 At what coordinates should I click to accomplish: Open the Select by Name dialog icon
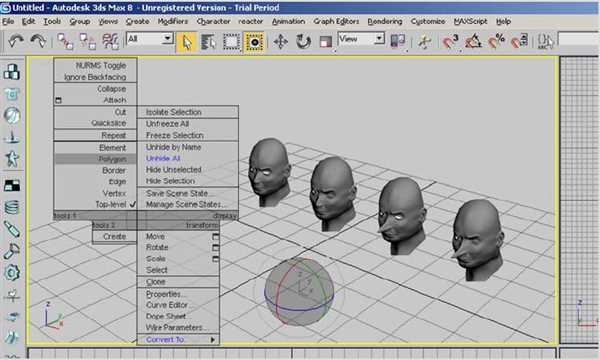[209, 41]
